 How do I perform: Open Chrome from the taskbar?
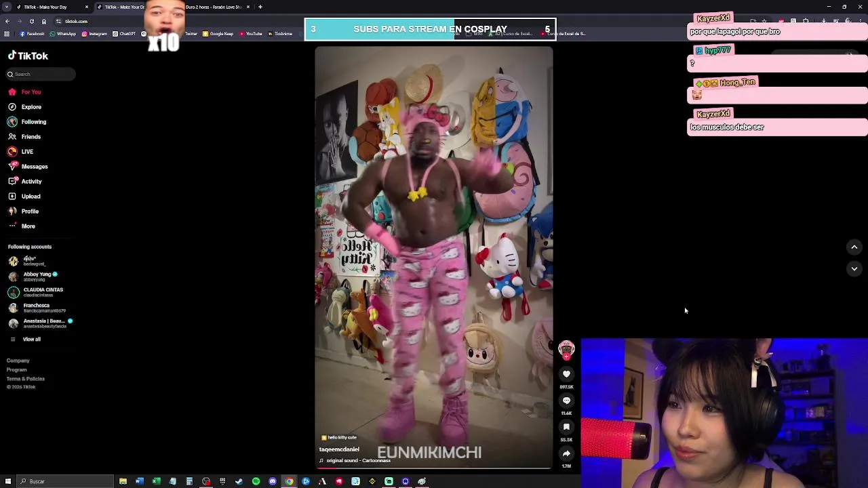289,481
